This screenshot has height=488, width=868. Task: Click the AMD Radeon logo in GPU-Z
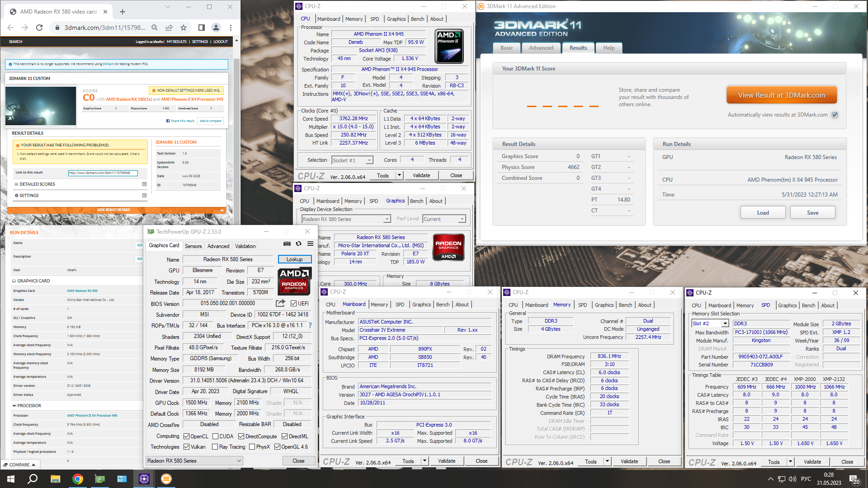click(294, 281)
